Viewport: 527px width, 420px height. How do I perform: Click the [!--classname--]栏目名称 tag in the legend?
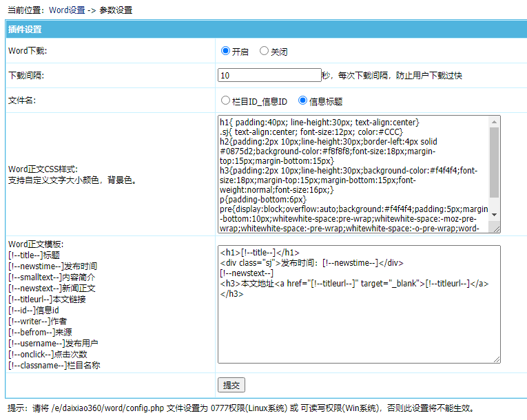click(54, 365)
